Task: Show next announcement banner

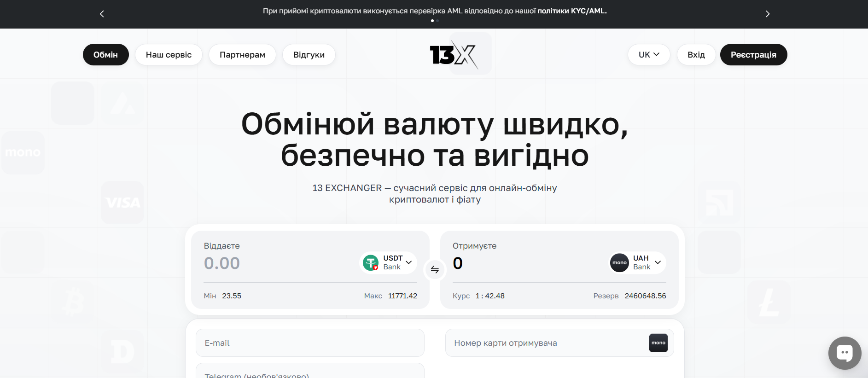Action: pyautogui.click(x=767, y=14)
